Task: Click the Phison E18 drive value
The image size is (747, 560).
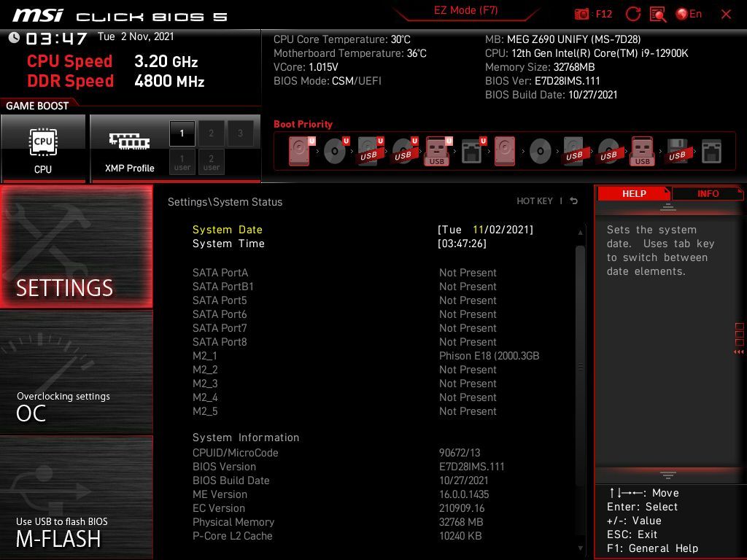Action: (x=489, y=356)
